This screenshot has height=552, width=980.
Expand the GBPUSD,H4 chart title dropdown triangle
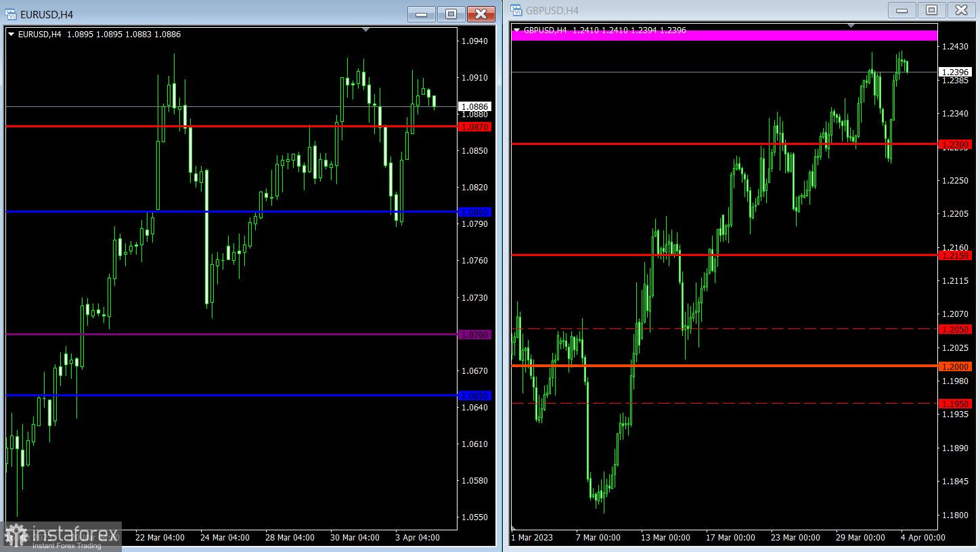point(517,30)
